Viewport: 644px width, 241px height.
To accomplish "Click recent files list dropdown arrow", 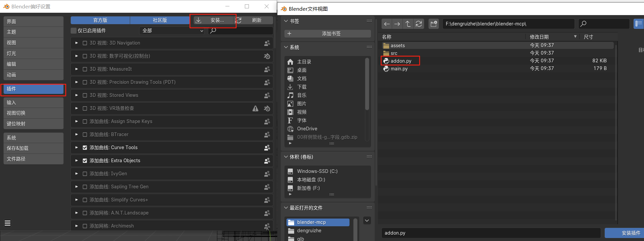I will coord(367,221).
